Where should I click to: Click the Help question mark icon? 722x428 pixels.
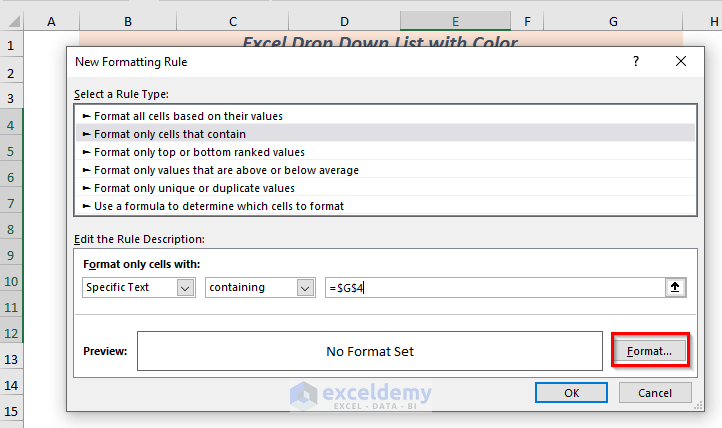[x=636, y=62]
